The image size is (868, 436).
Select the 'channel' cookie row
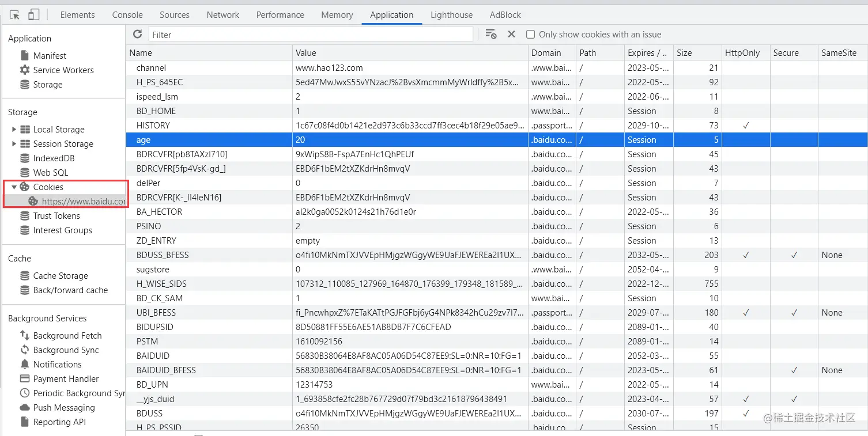tap(496, 68)
